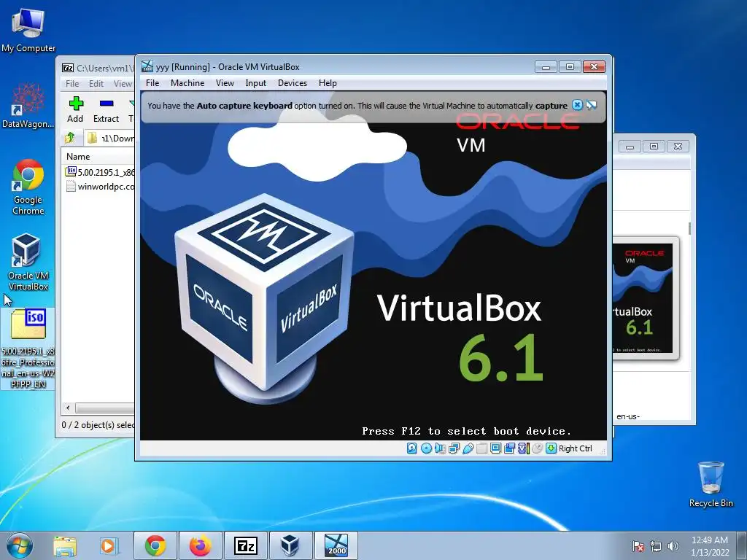Click the don't-show-again icon on the notification
Image resolution: width=747 pixels, height=560 pixels.
pos(592,105)
